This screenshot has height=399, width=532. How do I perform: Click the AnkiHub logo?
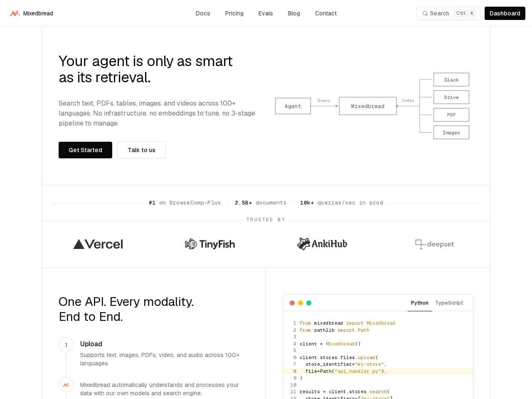[x=322, y=244]
